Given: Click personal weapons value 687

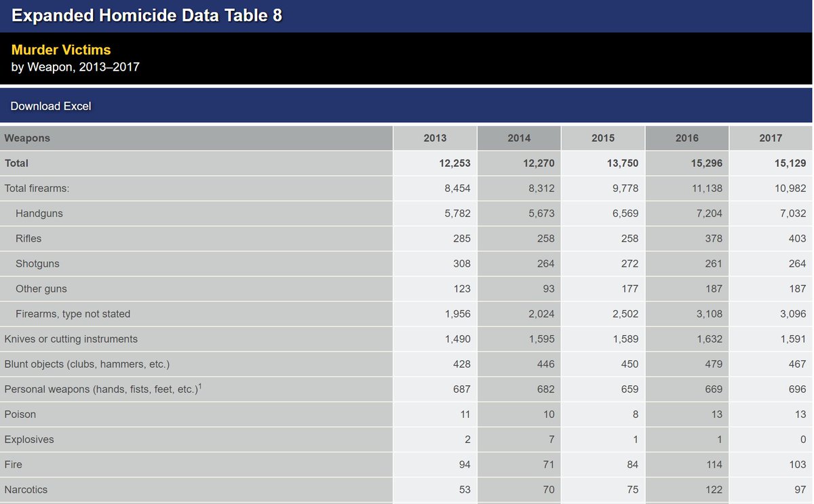Looking at the screenshot, I should [x=462, y=389].
